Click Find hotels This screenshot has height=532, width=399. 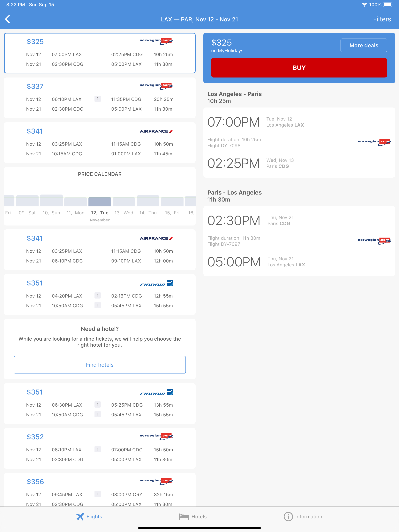100,365
